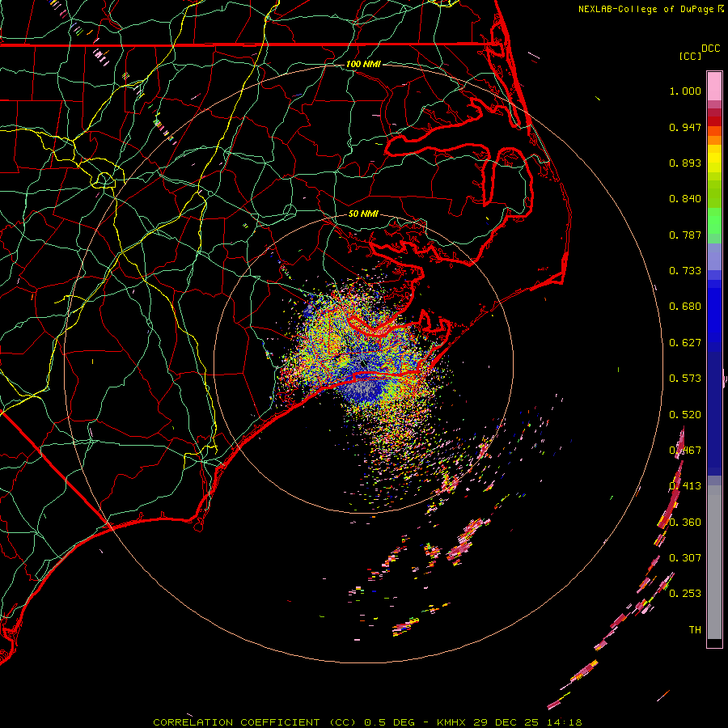The height and width of the screenshot is (728, 728).
Task: Select the 0.680 scale value
Action: [685, 307]
